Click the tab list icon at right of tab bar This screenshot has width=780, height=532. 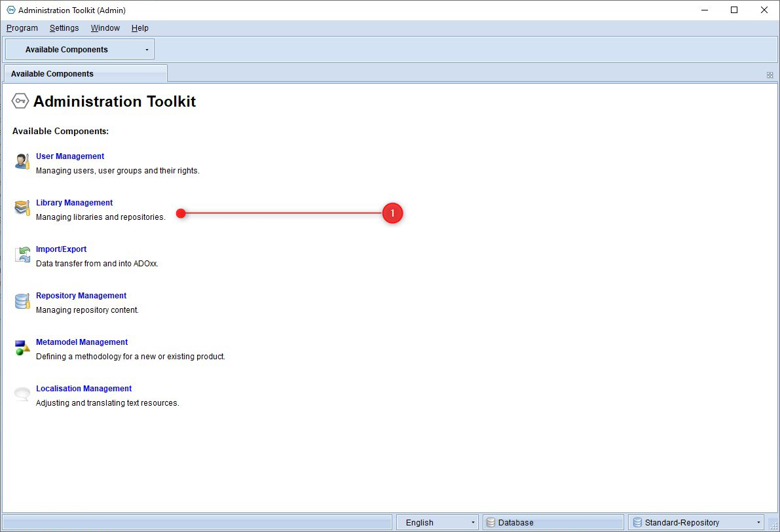pyautogui.click(x=770, y=75)
